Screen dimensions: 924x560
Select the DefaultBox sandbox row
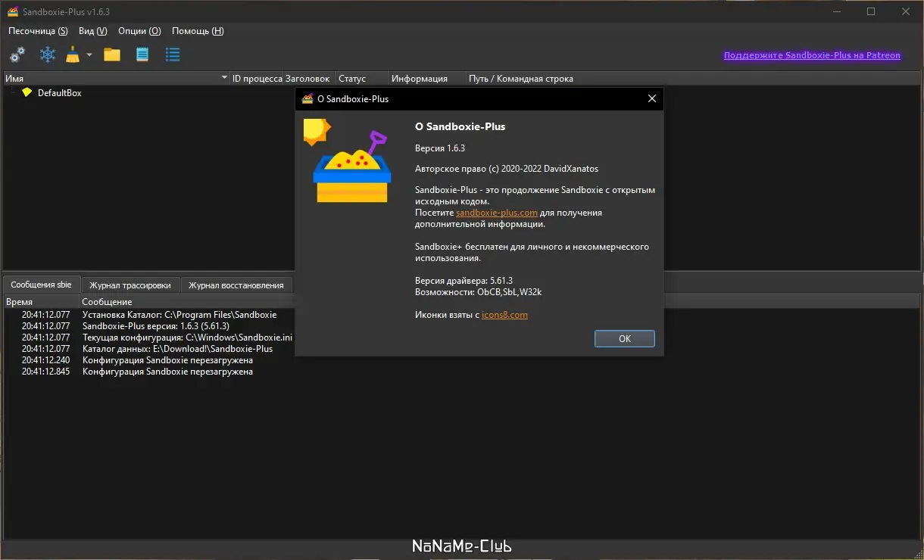point(59,92)
